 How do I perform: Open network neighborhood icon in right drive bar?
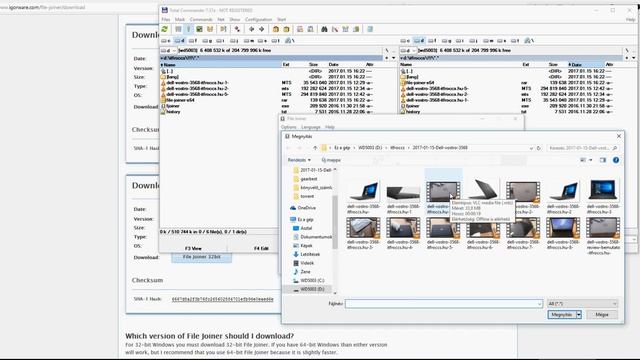pos(529,41)
